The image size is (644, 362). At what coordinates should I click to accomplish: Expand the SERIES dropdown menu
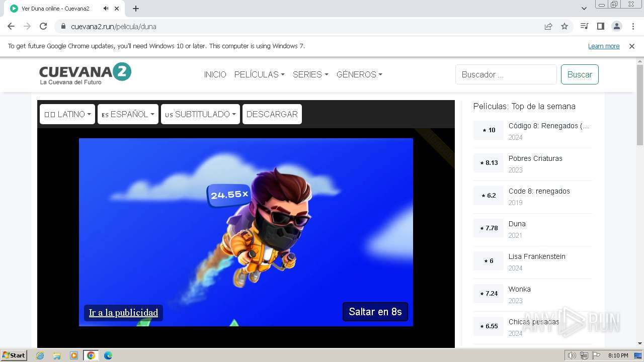[x=310, y=74]
